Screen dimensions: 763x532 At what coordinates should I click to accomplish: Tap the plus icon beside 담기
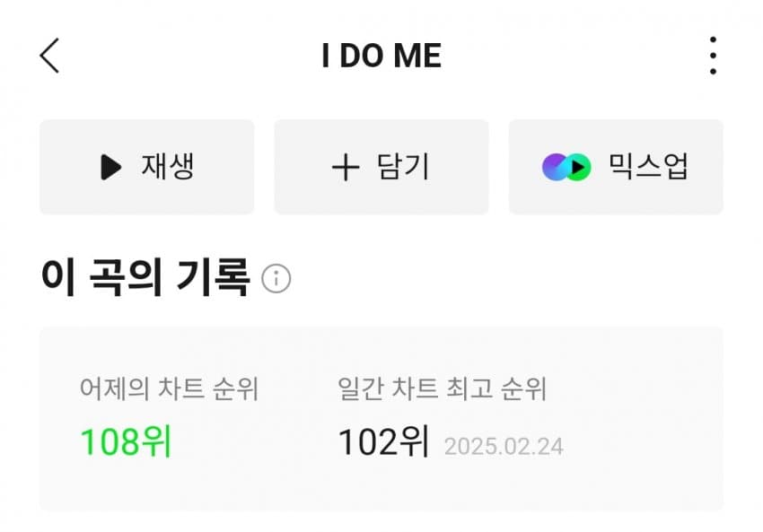point(345,167)
